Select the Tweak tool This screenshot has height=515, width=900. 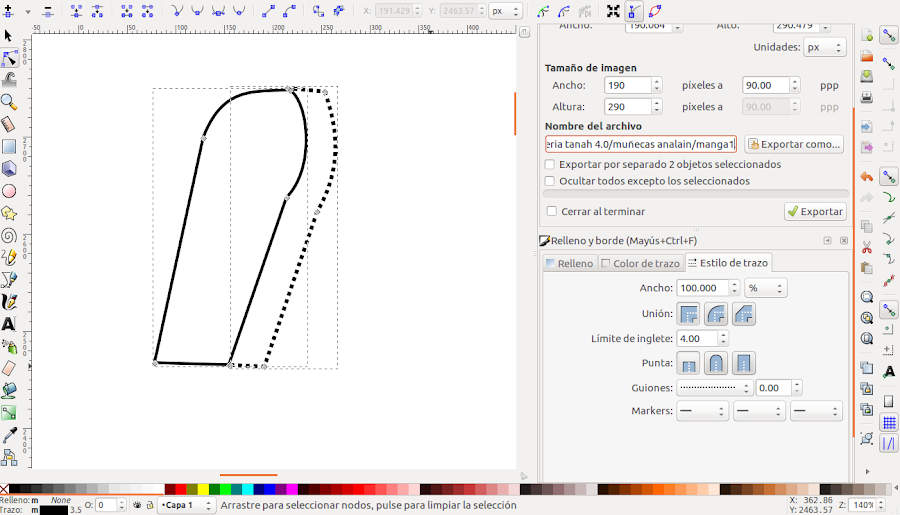coord(9,80)
